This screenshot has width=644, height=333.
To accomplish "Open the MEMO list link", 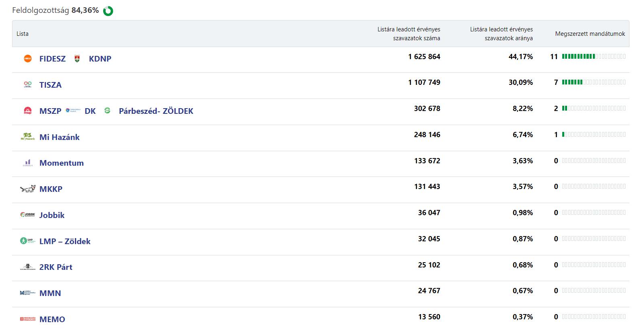I will [x=52, y=319].
